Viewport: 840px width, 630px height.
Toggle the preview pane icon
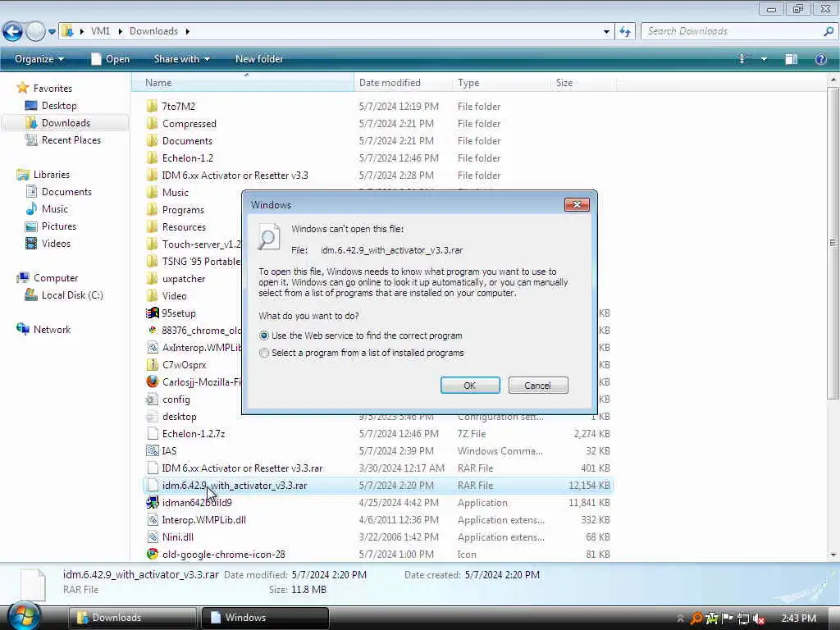792,59
